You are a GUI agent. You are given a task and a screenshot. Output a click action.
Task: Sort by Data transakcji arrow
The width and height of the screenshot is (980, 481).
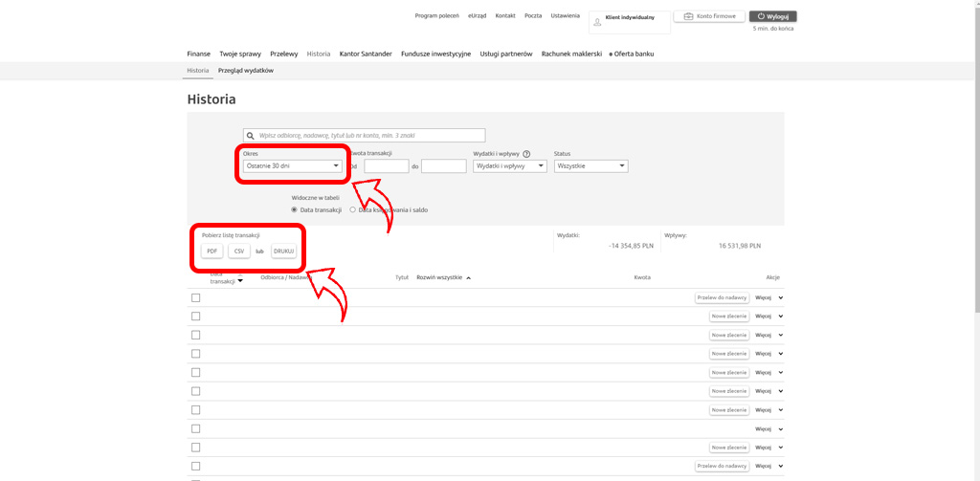(x=240, y=281)
